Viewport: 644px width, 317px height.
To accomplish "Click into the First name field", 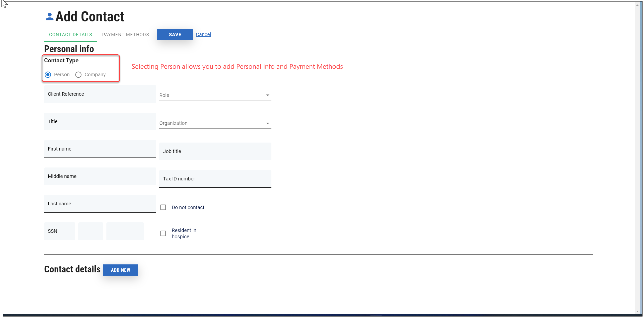I will point(100,149).
